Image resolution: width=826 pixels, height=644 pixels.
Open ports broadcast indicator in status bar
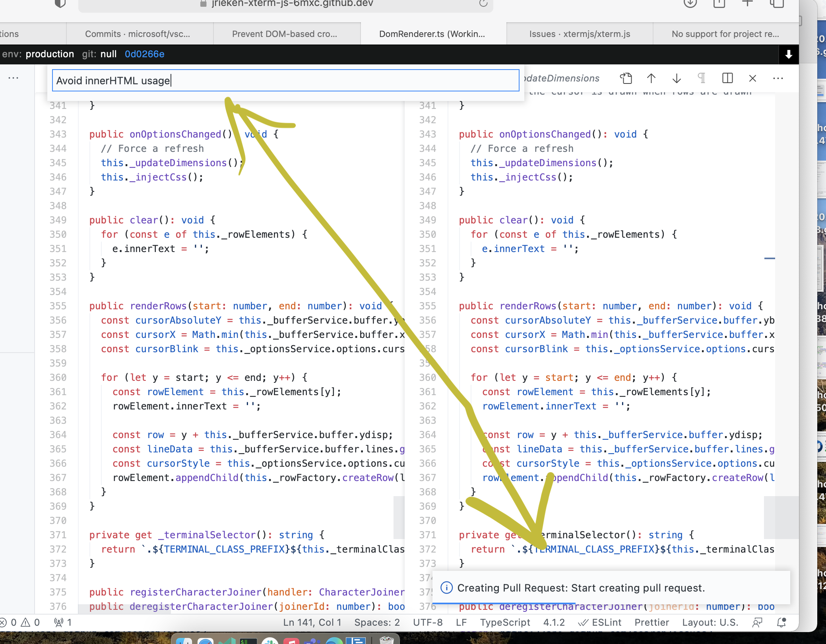point(62,623)
